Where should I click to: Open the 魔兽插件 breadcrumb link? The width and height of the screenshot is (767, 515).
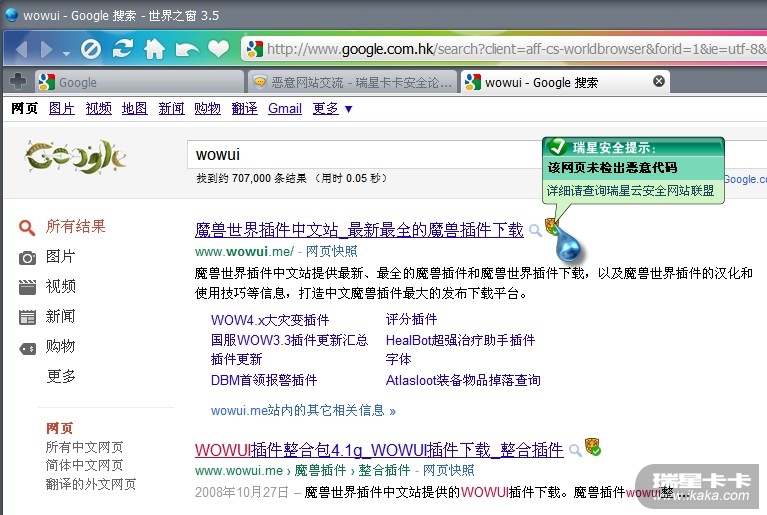click(320, 470)
